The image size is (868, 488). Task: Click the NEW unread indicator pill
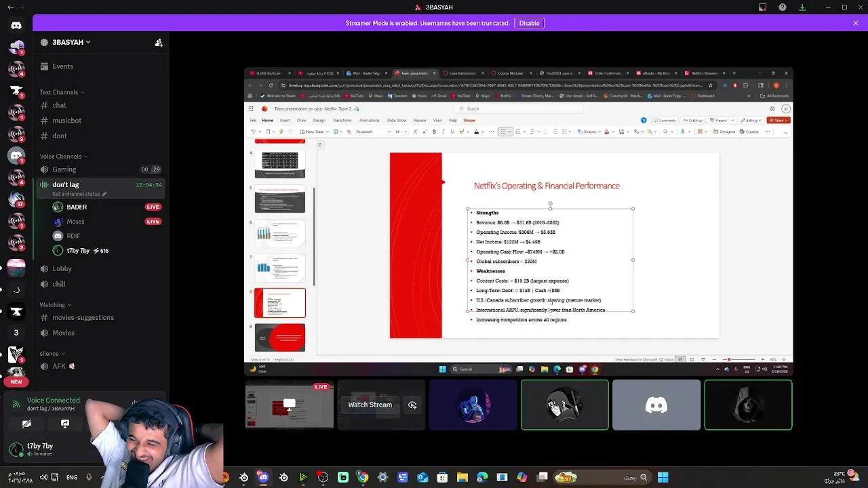16,382
